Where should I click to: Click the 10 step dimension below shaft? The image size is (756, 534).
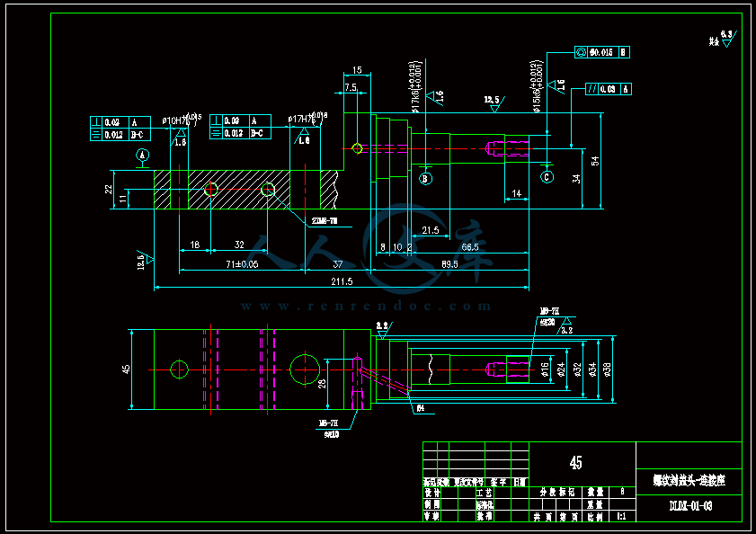tap(397, 247)
